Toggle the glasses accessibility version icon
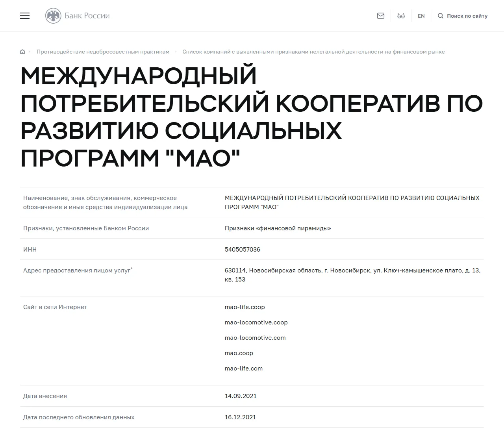 click(x=401, y=16)
